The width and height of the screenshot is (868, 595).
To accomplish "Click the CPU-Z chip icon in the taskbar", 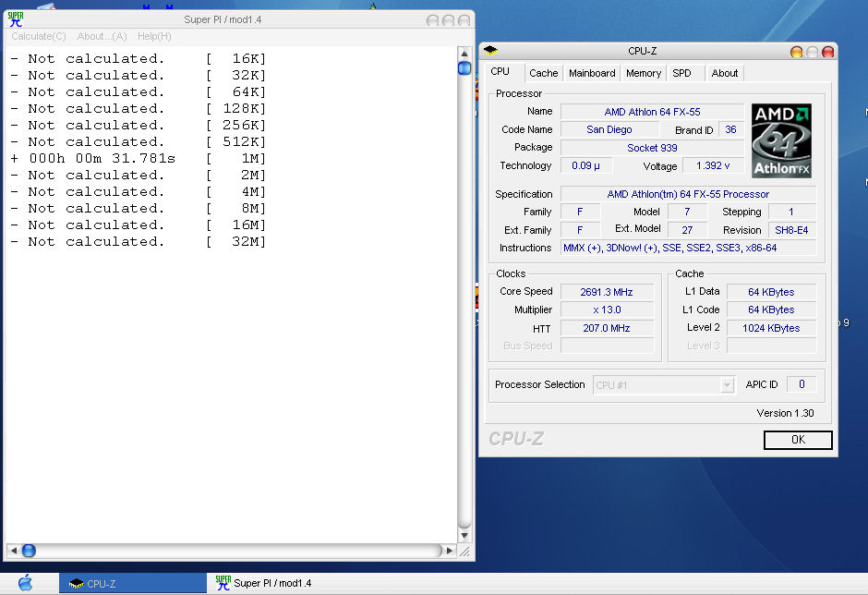I will (x=77, y=583).
